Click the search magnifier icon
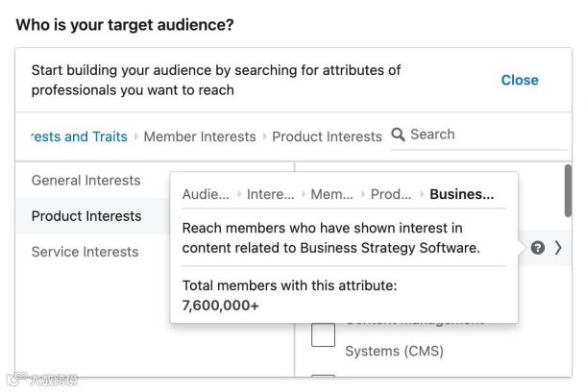The height and width of the screenshot is (392, 585). [399, 135]
